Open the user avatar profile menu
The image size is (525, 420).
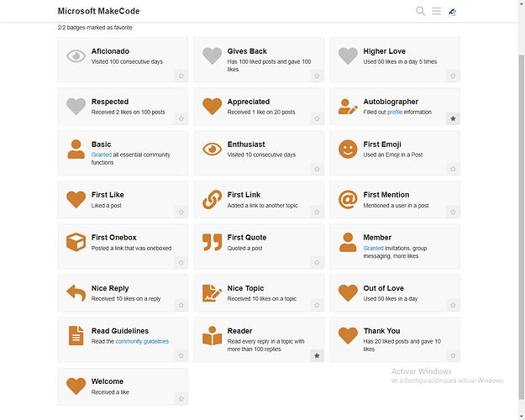click(x=453, y=12)
